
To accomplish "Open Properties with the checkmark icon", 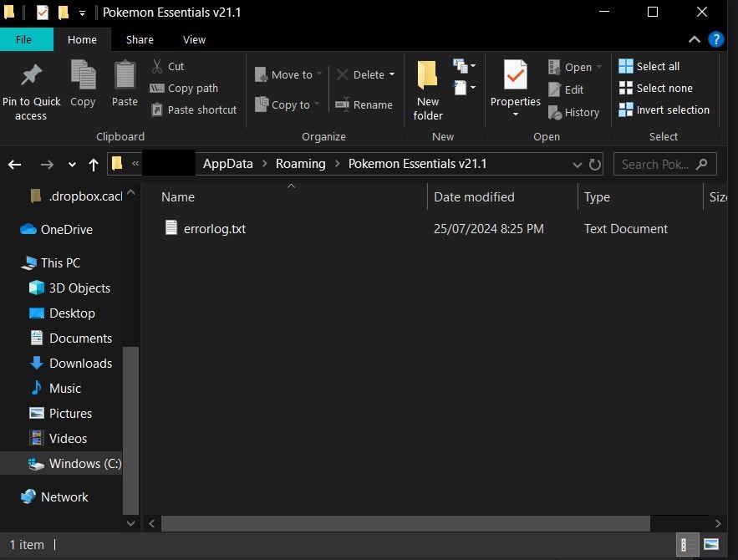I will pyautogui.click(x=516, y=75).
